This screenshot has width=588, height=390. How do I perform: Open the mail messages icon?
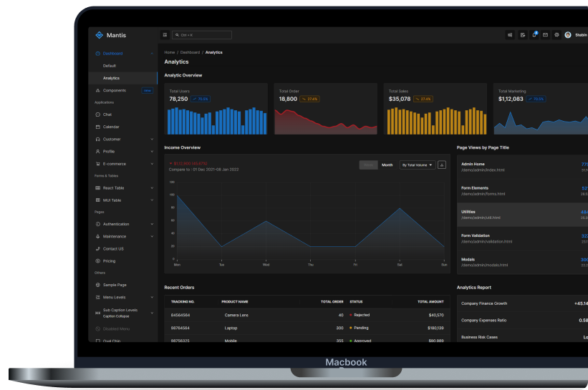pos(545,34)
